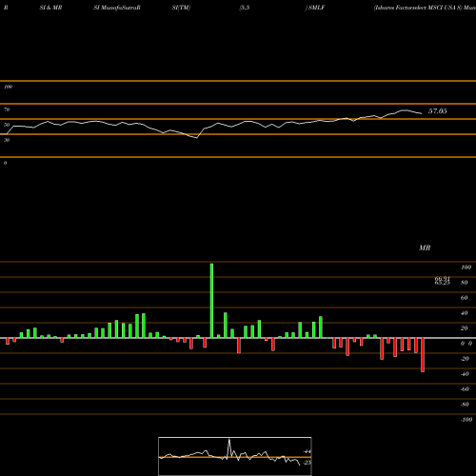Click the RSI current value 57.05

coord(438,111)
